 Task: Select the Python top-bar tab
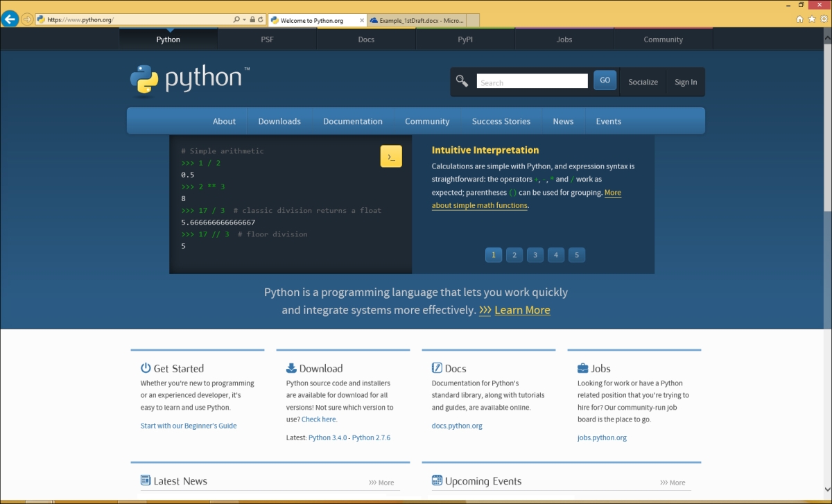(168, 40)
